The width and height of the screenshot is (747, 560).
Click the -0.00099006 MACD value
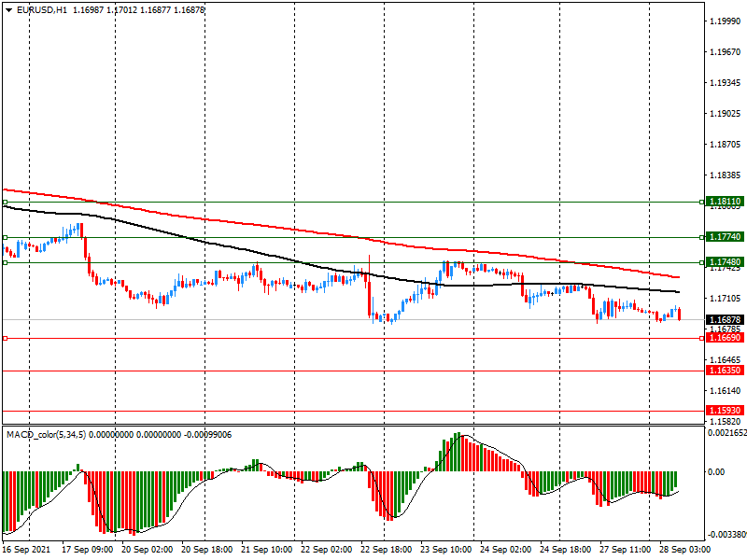point(207,435)
